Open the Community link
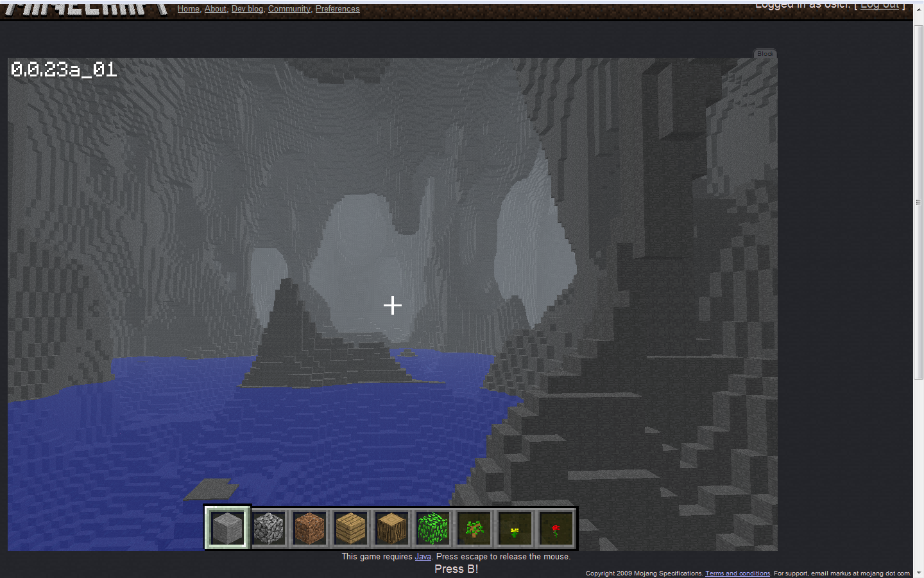The image size is (924, 578). point(289,9)
